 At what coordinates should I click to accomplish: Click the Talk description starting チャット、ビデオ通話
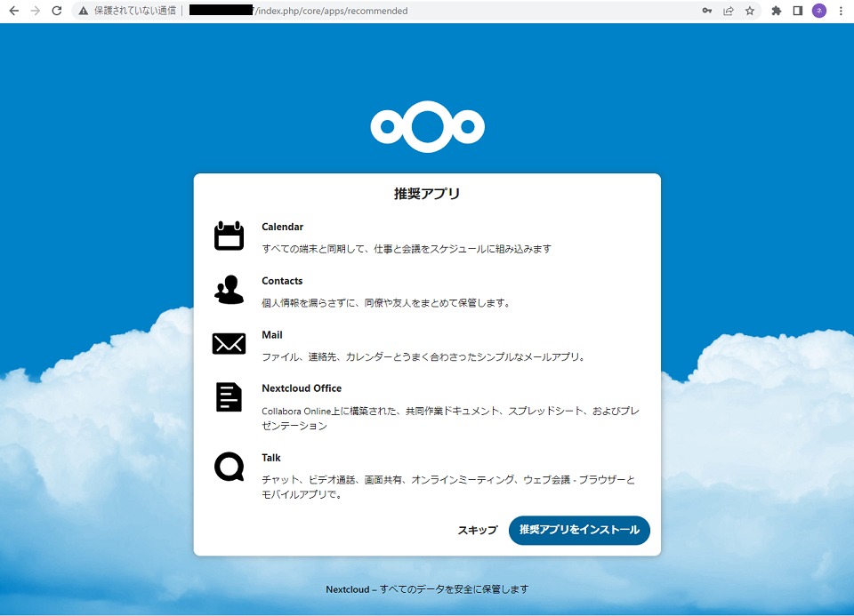(448, 487)
